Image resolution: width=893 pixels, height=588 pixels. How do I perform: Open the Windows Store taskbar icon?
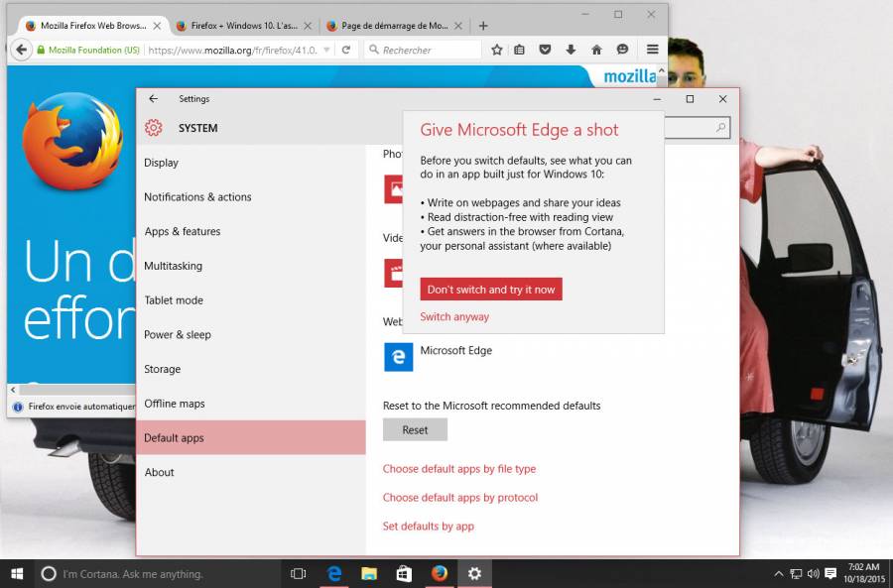point(404,573)
